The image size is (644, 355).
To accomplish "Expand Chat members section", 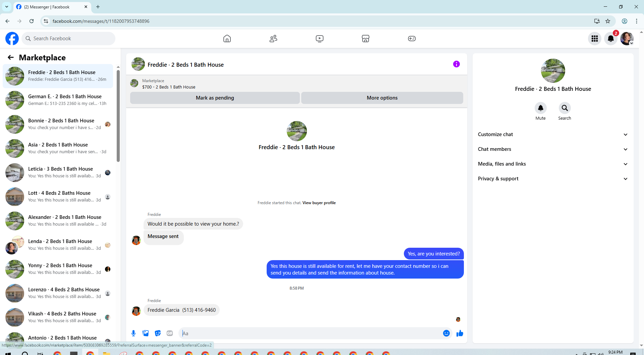I will (x=553, y=149).
